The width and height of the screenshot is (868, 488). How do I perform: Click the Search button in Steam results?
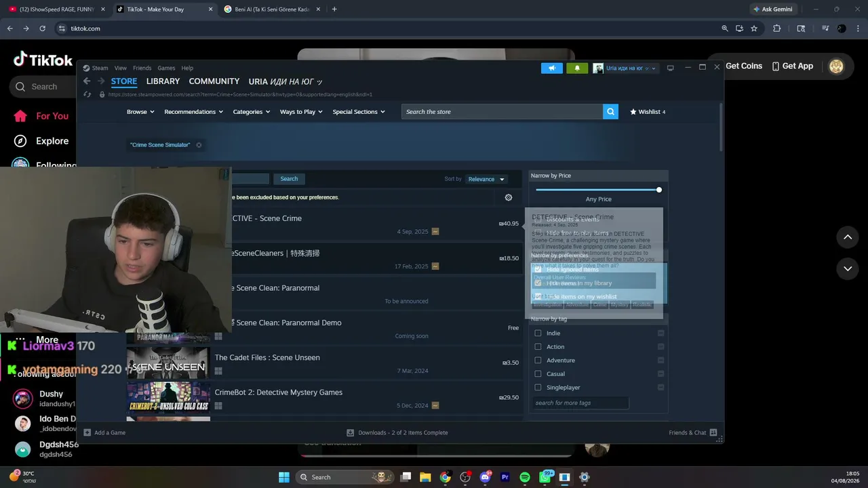click(289, 179)
